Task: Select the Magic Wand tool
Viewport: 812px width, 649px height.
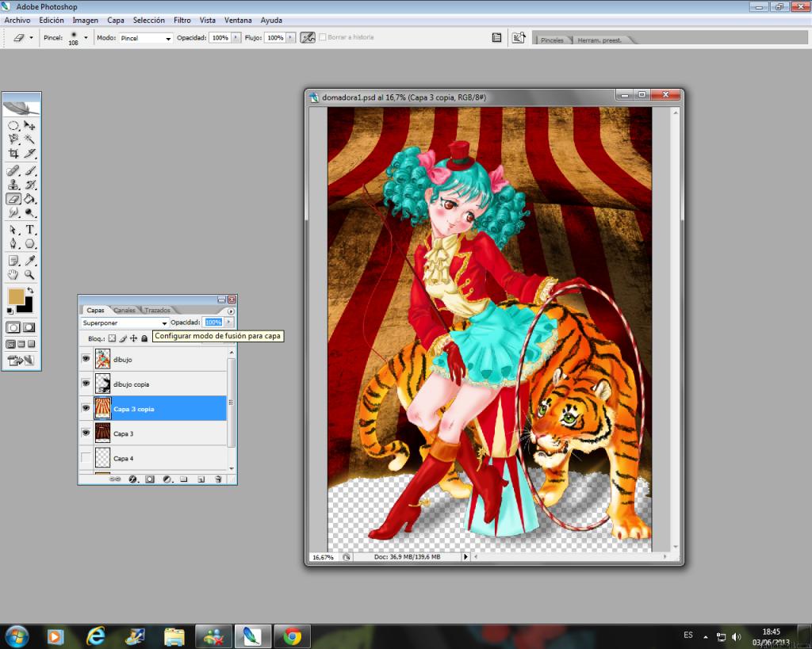Action: 29,139
